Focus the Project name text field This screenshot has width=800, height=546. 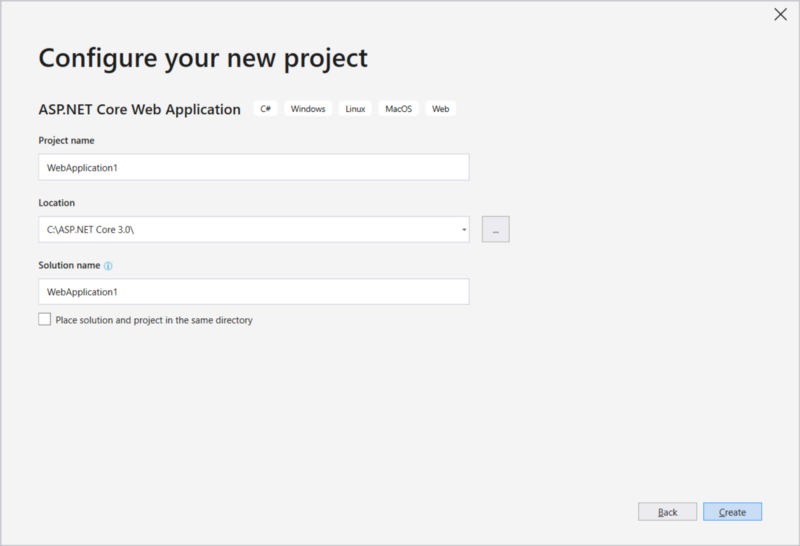point(253,167)
